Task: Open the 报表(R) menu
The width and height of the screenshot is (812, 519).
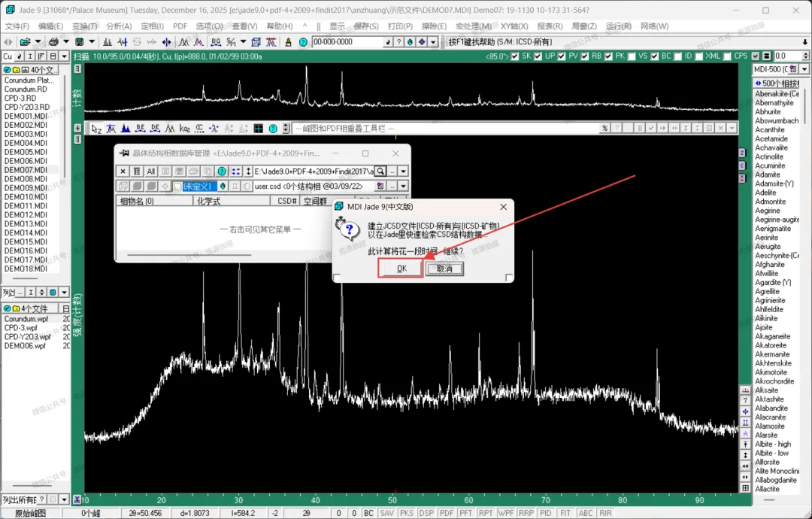Action: coord(550,26)
